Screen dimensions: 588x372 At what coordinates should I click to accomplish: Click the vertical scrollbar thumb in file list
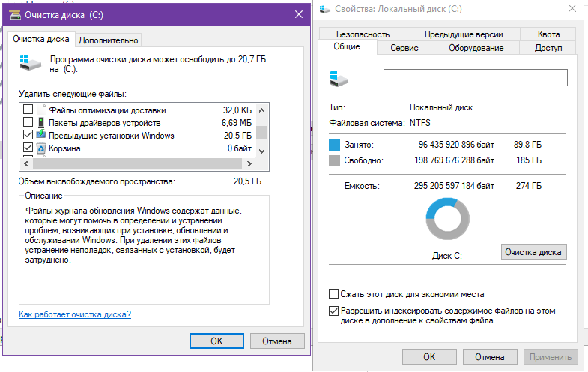[262, 132]
